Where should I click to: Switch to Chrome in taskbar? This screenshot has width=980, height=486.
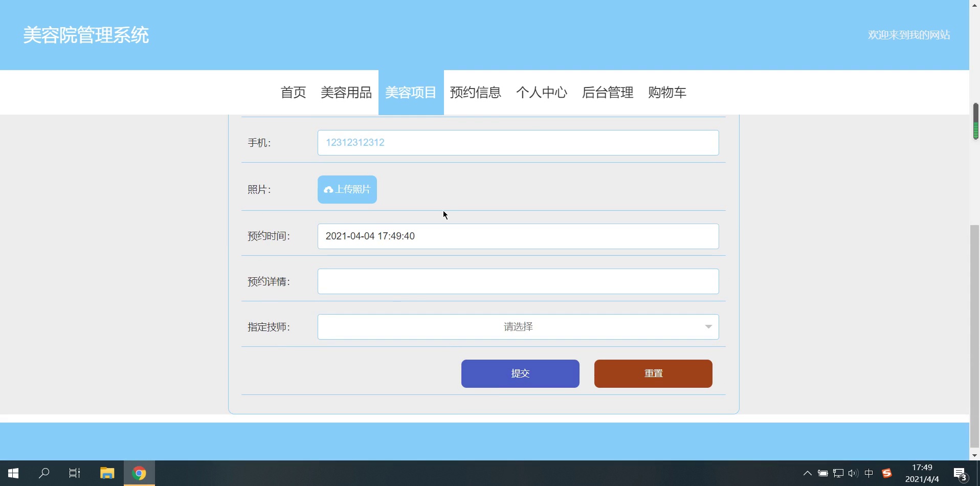pyautogui.click(x=139, y=473)
